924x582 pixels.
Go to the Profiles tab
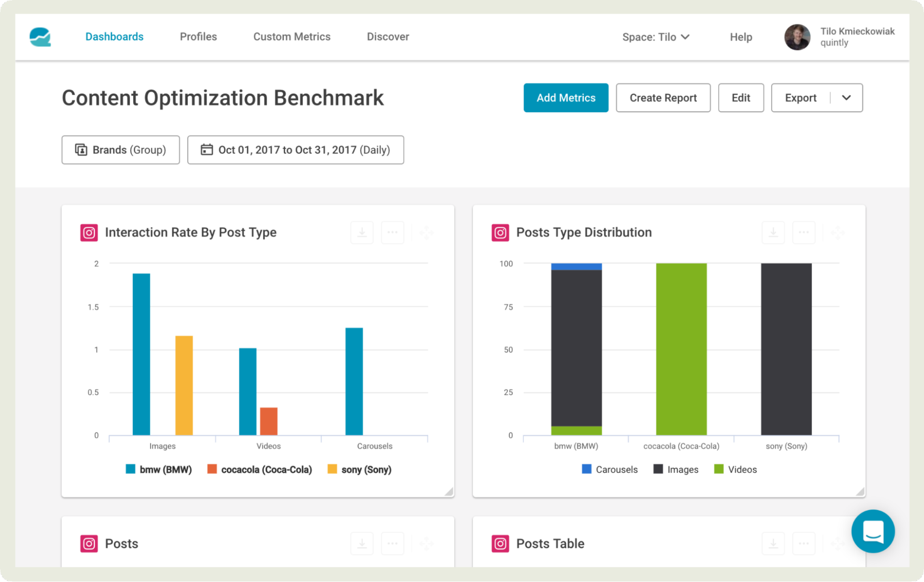tap(198, 37)
